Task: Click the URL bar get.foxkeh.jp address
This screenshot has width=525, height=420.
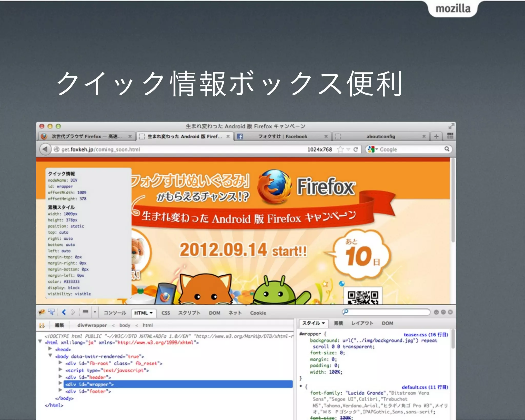Action: 100,149
